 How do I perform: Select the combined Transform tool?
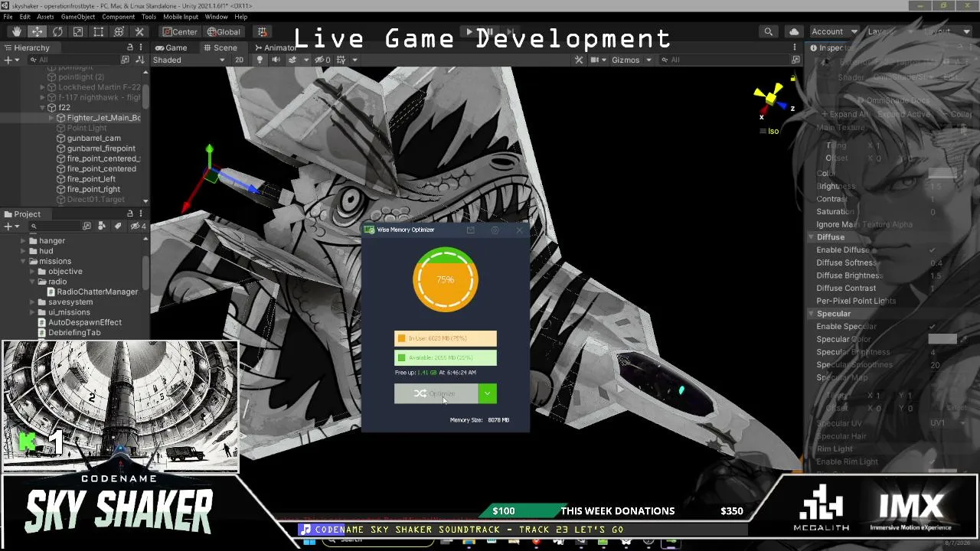click(x=119, y=31)
